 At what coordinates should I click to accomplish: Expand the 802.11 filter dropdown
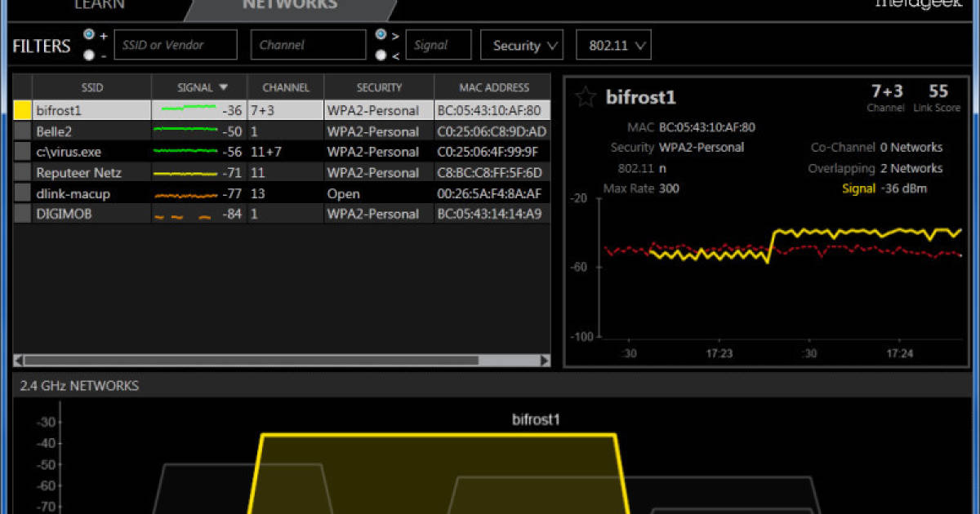[x=613, y=46]
